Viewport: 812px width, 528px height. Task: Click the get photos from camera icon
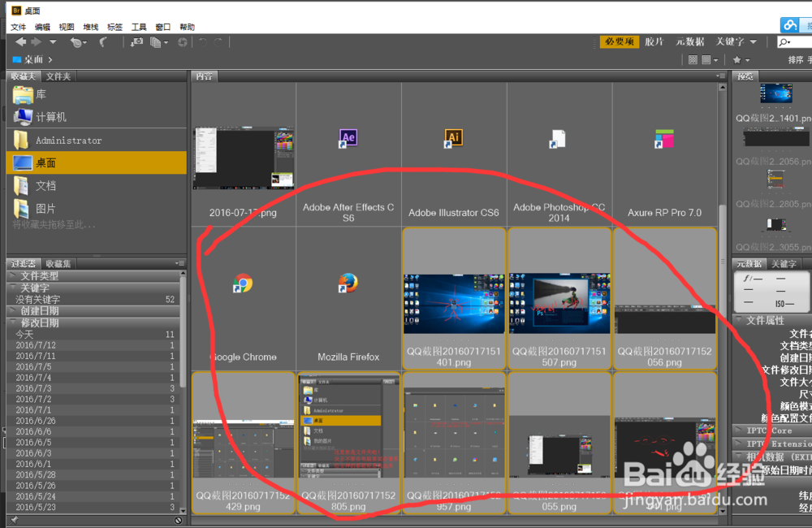pyautogui.click(x=136, y=42)
